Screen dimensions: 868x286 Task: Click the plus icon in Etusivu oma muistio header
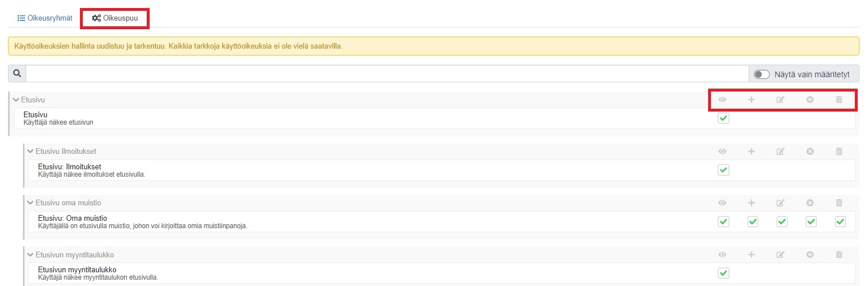click(x=752, y=203)
